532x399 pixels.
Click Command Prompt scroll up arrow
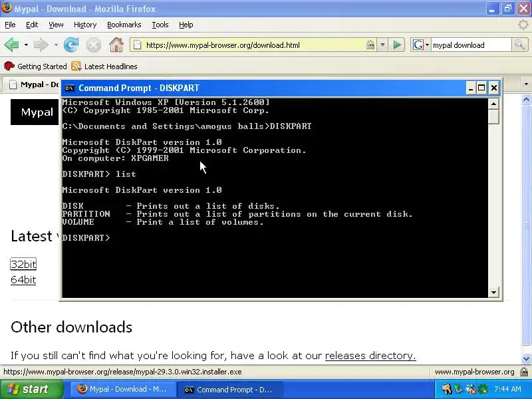[493, 104]
